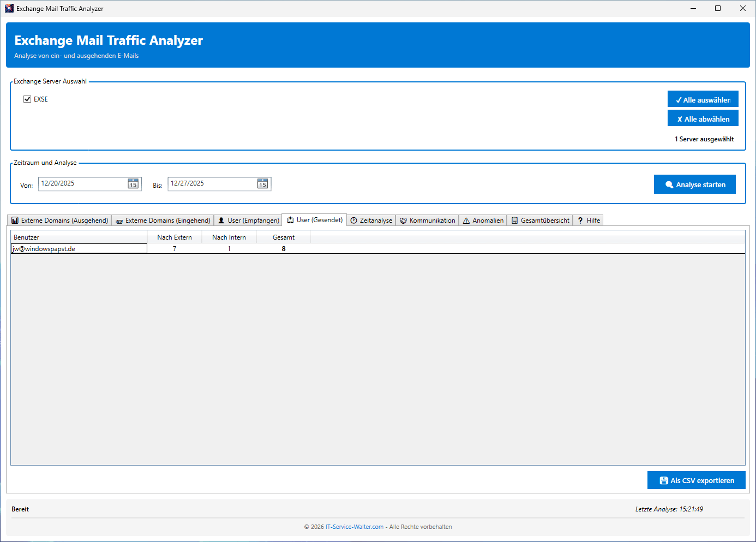
Task: Select the jw@windowspapst.de user row
Action: pos(79,249)
